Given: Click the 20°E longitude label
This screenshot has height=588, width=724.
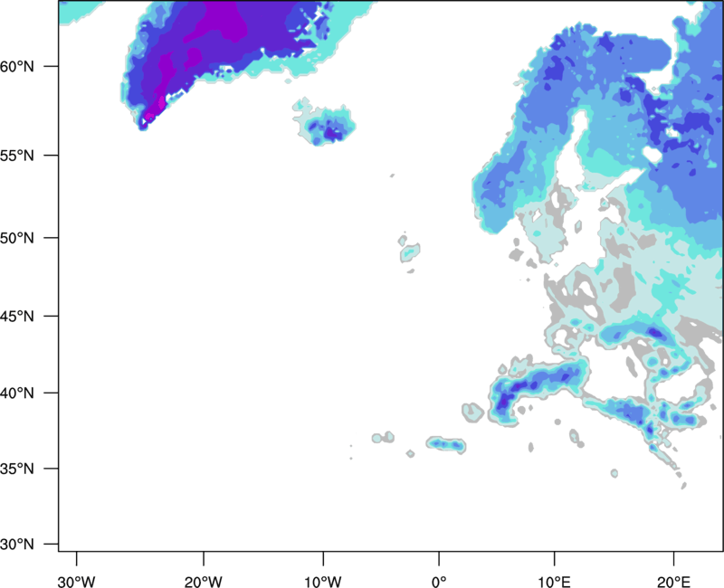Looking at the screenshot, I should (x=673, y=582).
